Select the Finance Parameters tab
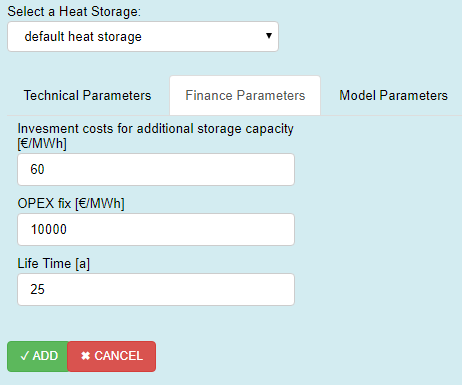The height and width of the screenshot is (385, 462). pyautogui.click(x=245, y=96)
